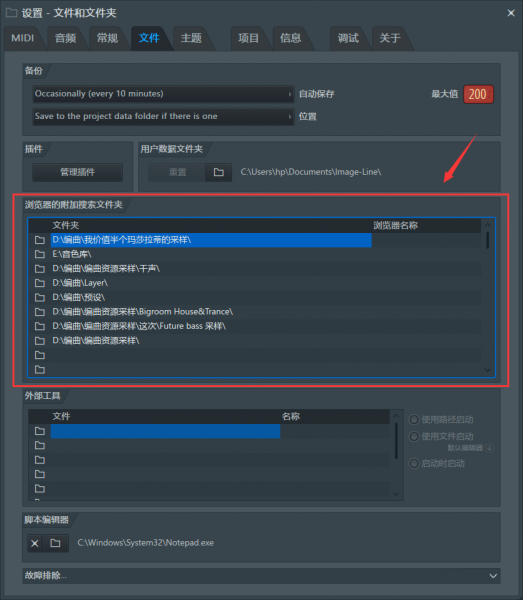Click external tools scroll-up arrow
The width and height of the screenshot is (523, 600).
396,416
